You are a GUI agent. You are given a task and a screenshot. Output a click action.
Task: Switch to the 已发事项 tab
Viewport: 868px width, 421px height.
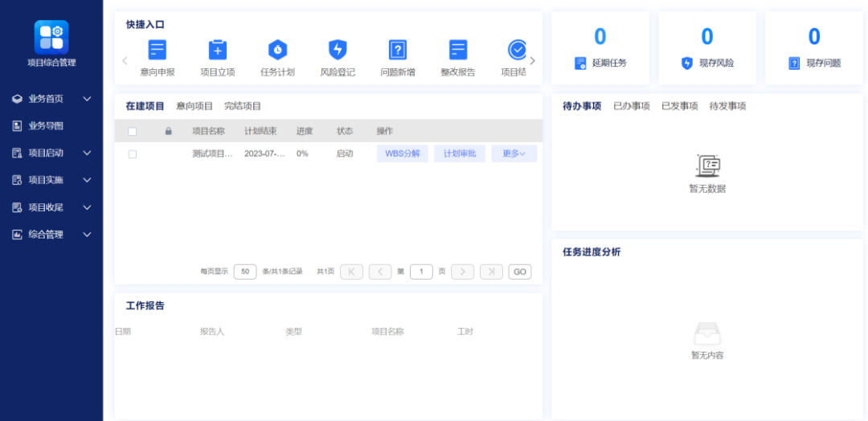[x=680, y=106]
